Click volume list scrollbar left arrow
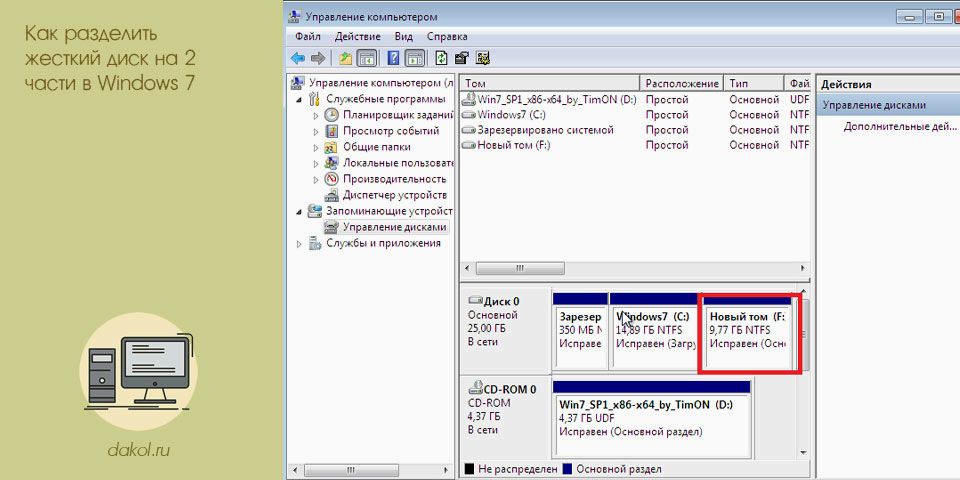This screenshot has height=480, width=960. (x=468, y=269)
